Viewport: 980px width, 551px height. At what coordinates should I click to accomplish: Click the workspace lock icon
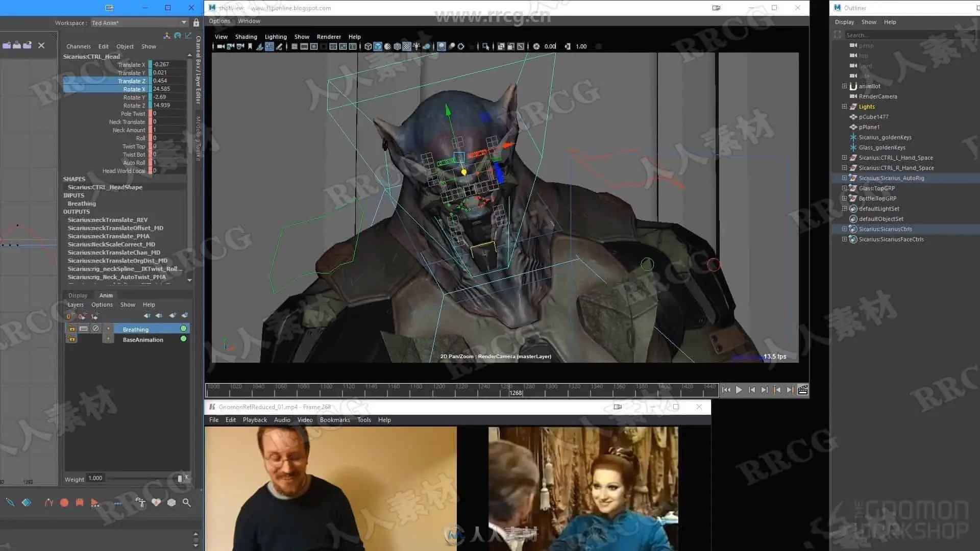(196, 23)
